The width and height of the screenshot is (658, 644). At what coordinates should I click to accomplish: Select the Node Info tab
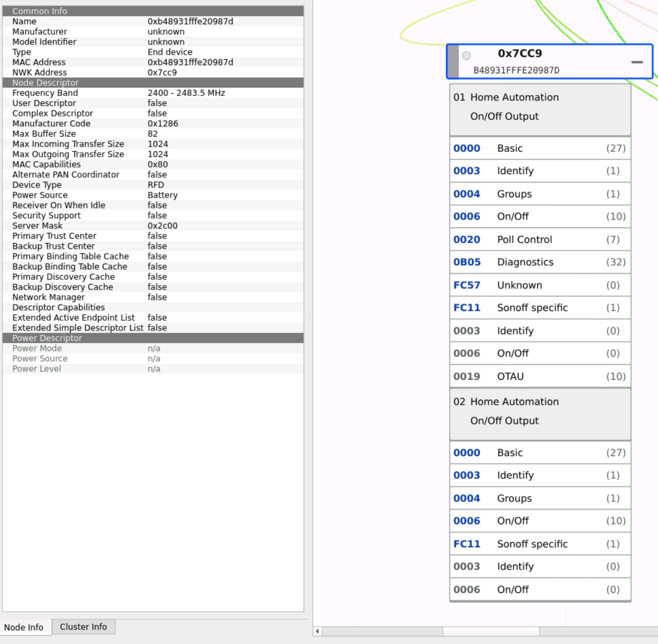point(24,627)
